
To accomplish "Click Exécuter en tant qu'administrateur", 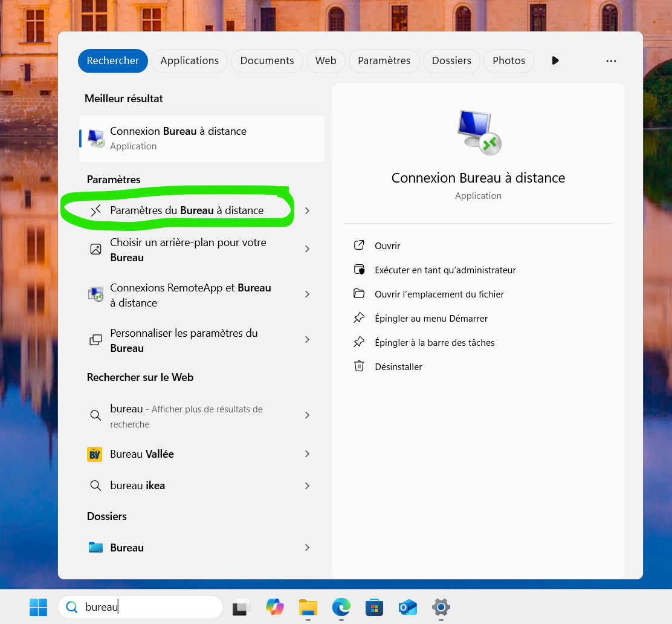I will pos(445,270).
